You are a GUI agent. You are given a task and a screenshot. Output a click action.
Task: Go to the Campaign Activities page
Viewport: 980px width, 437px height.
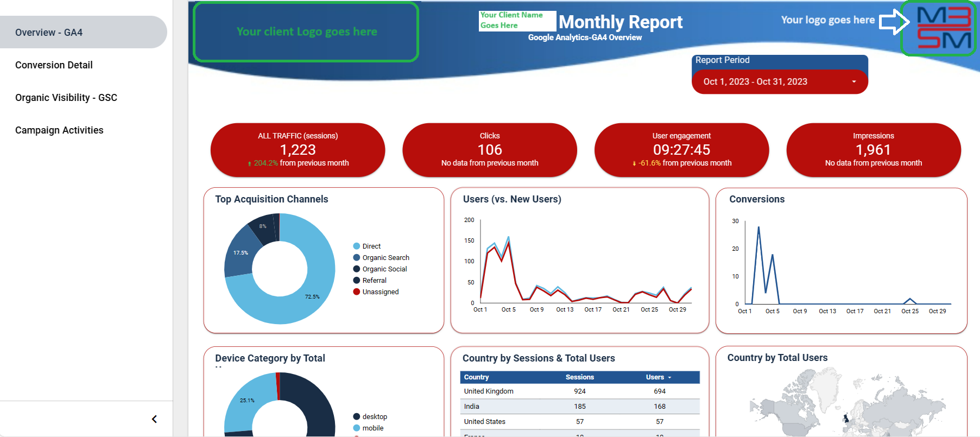59,130
